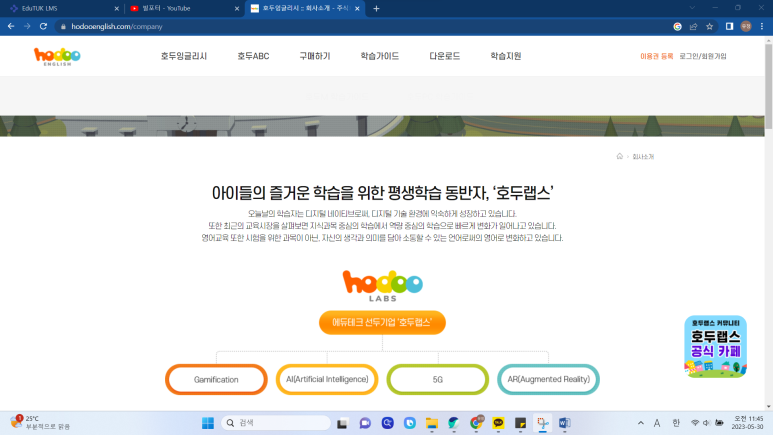The height and width of the screenshot is (435, 773).
Task: Open the video chat app on the taskbar
Action: [365, 423]
